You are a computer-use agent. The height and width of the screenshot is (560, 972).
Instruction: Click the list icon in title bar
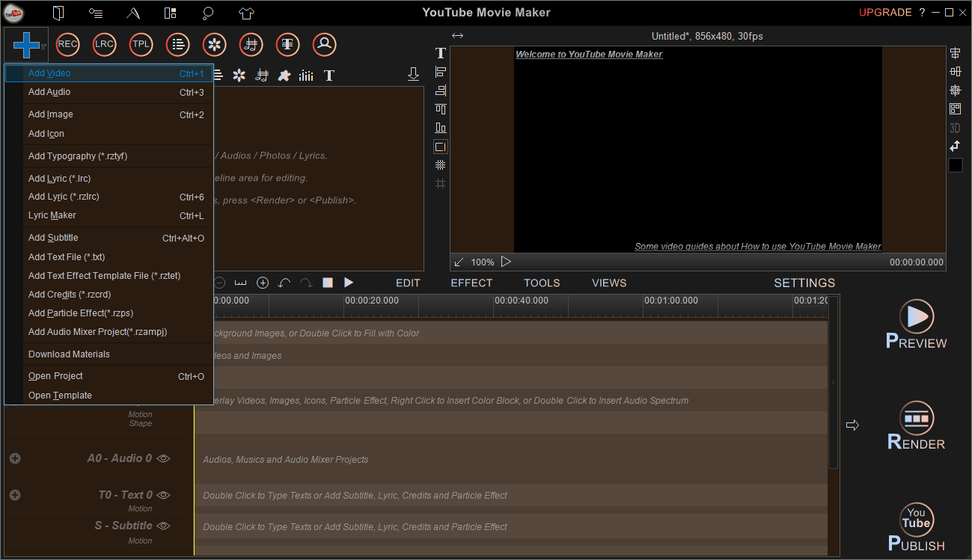pos(96,13)
